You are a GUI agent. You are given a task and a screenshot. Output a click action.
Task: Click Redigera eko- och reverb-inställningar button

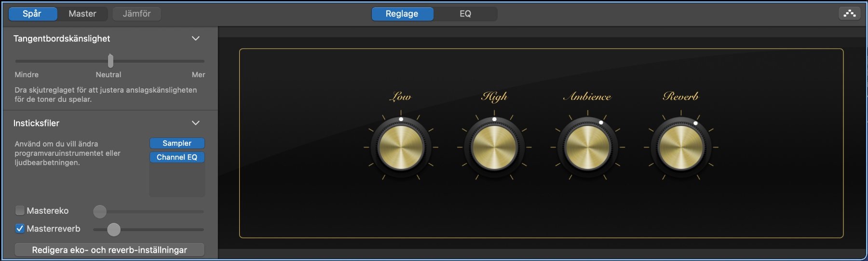click(x=109, y=250)
